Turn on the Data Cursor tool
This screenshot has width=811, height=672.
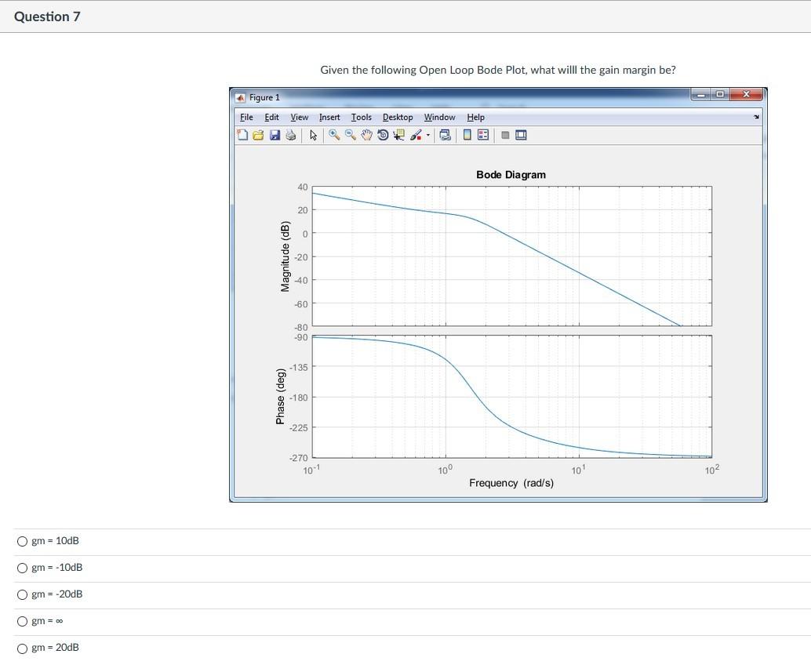point(397,135)
